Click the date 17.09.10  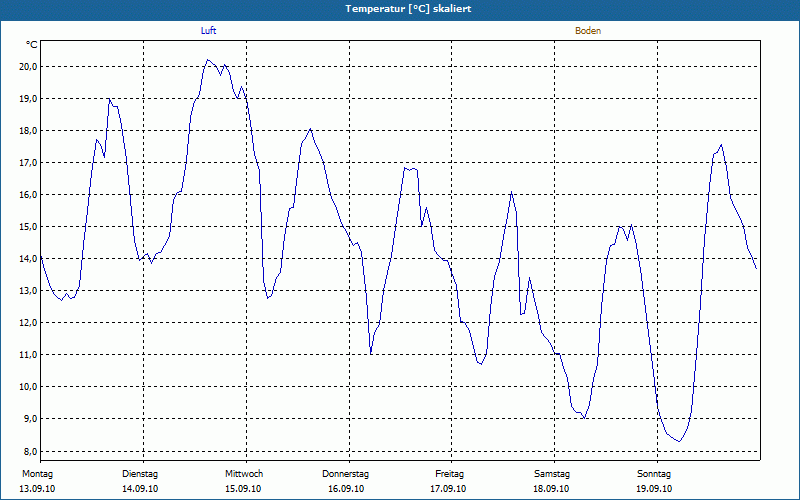pyautogui.click(x=448, y=489)
